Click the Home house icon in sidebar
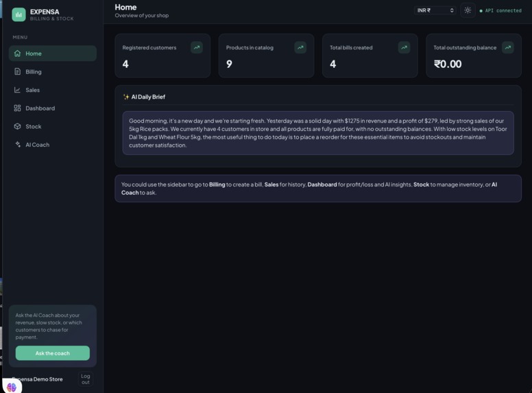Viewport: 532px width, 393px height. [x=17, y=53]
